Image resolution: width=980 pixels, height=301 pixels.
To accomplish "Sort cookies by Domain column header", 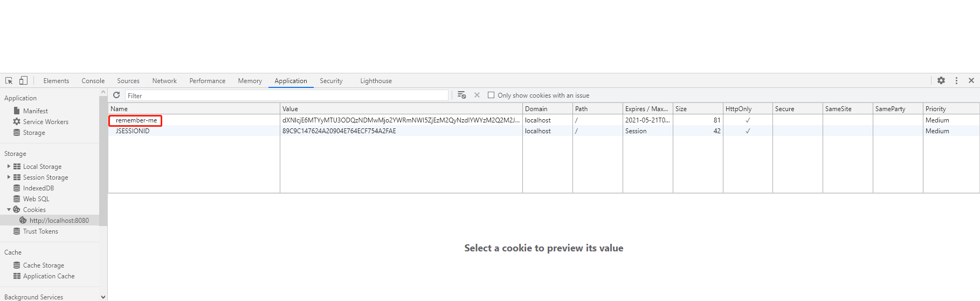I will coord(548,108).
